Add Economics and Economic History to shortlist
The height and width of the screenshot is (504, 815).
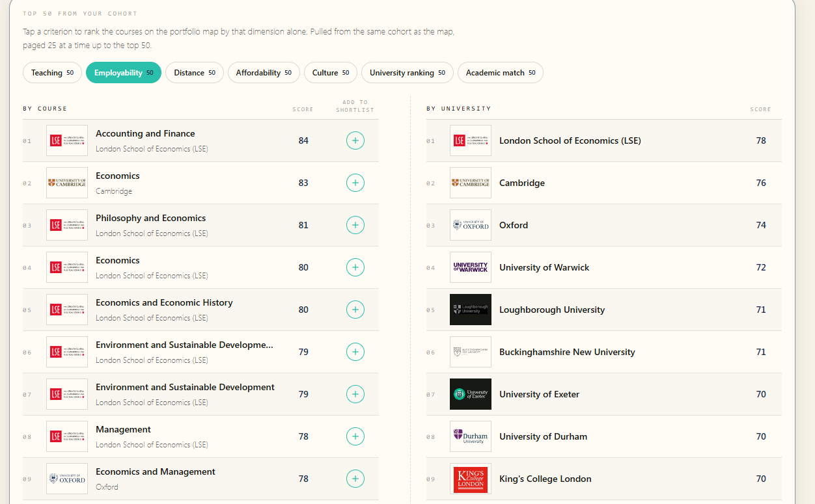pos(355,310)
